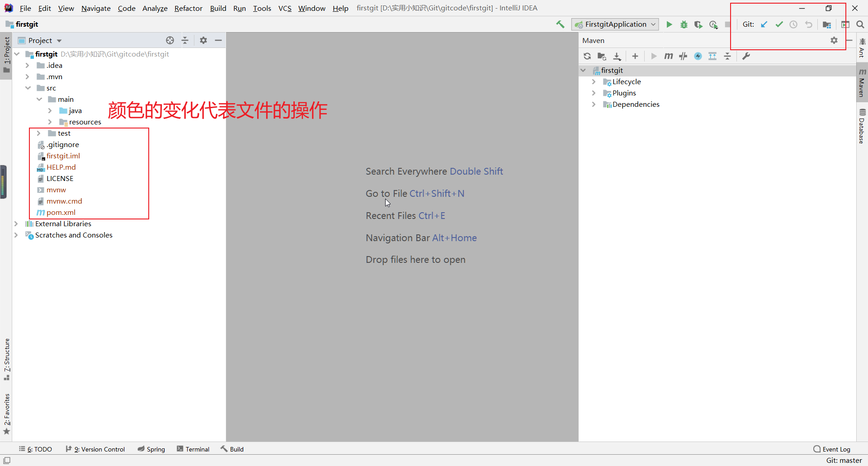
Task: Toggle the 2: Favorites side tool window
Action: tap(7, 414)
